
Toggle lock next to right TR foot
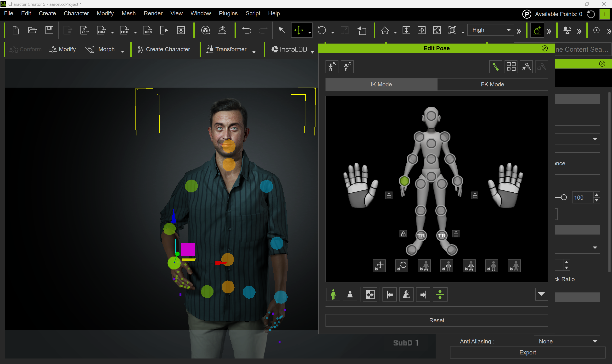456,234
